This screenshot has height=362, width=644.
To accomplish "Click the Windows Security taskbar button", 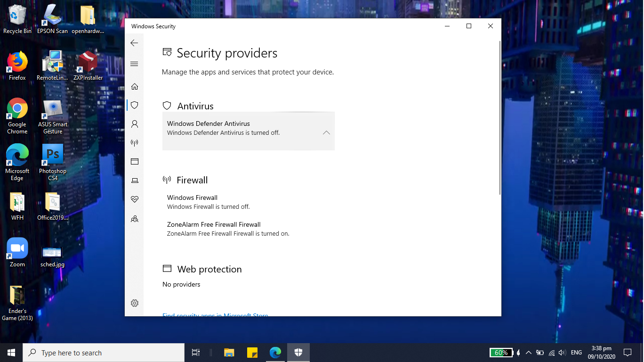I will click(x=298, y=353).
